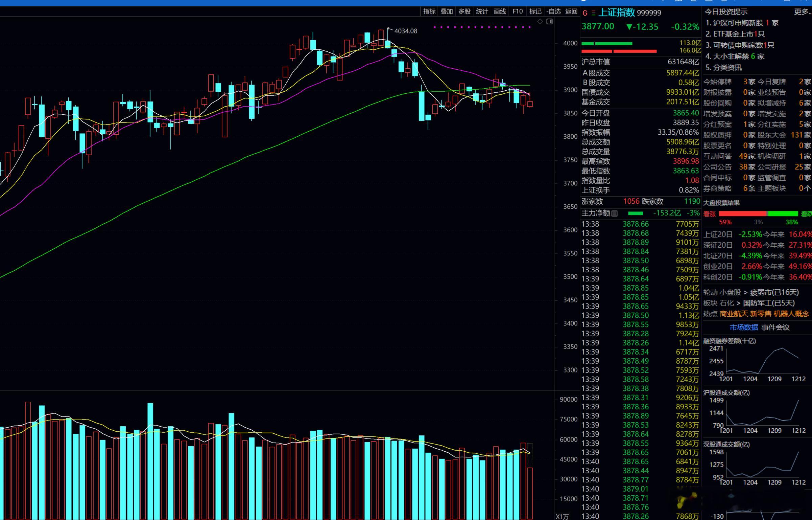Vote 看涨 on the red poll bar
The width and height of the screenshot is (812, 520).
[x=743, y=214]
